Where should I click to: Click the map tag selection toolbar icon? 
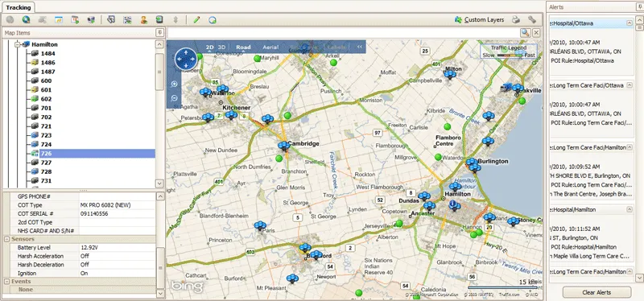111,19
